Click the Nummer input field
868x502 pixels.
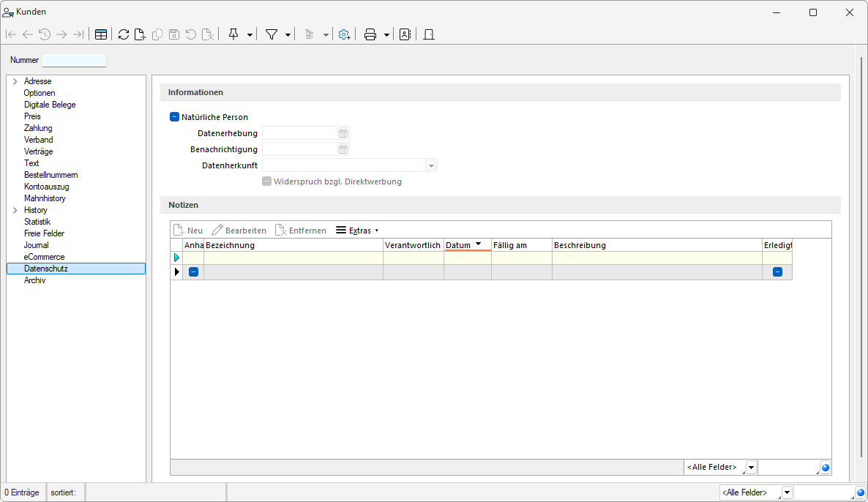(x=74, y=60)
